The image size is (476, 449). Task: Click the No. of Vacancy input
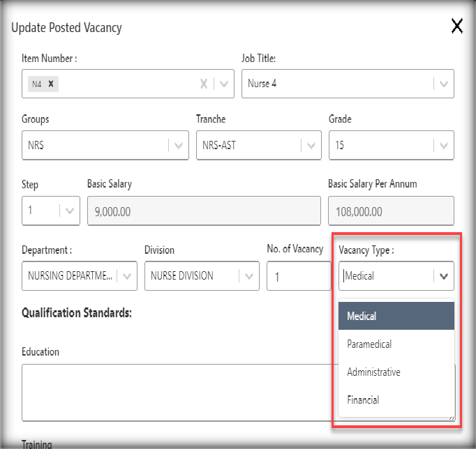pyautogui.click(x=298, y=276)
